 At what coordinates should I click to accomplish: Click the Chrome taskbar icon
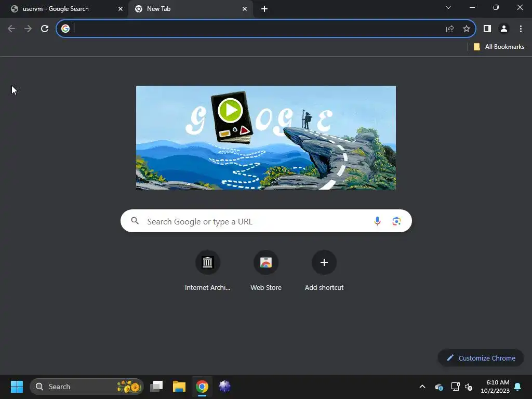tap(202, 387)
